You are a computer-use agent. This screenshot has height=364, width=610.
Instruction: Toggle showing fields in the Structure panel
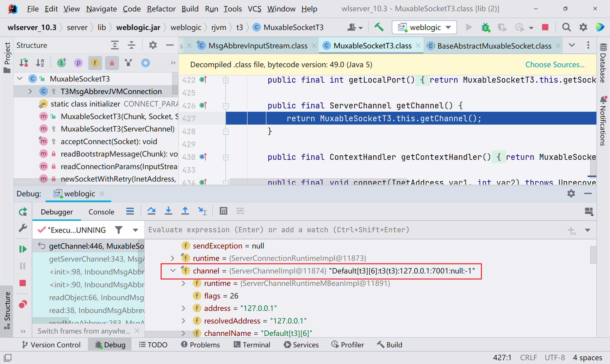95,63
